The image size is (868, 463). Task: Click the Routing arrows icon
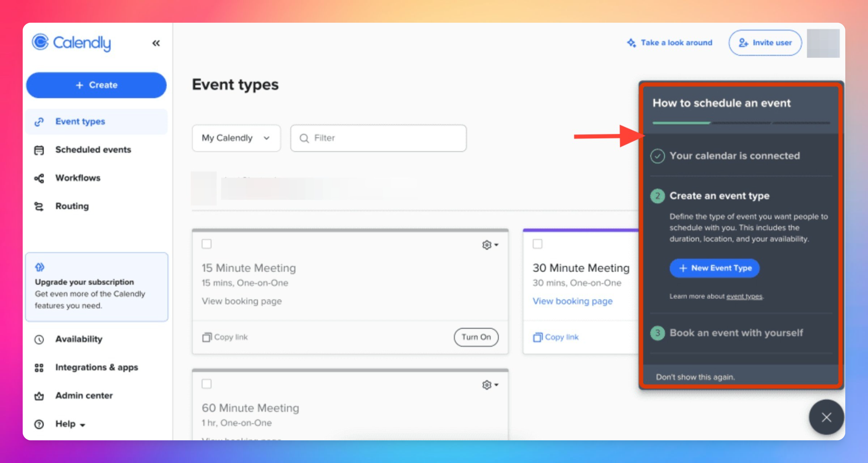click(x=39, y=207)
